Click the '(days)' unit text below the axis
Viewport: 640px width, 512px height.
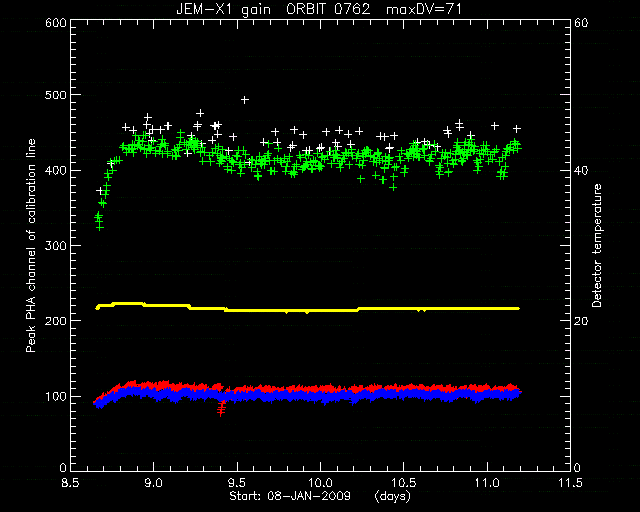pyautogui.click(x=393, y=496)
